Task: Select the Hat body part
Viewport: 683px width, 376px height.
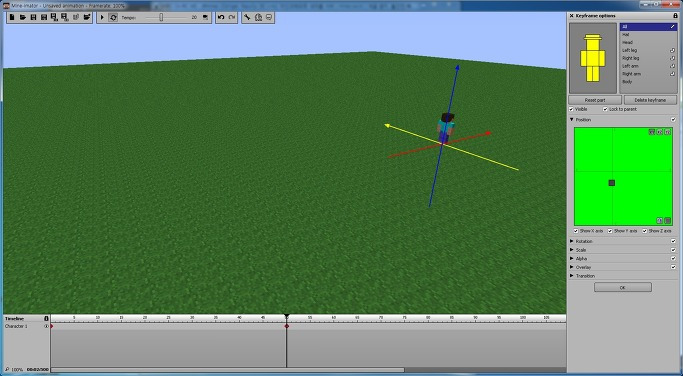Action: click(x=648, y=34)
